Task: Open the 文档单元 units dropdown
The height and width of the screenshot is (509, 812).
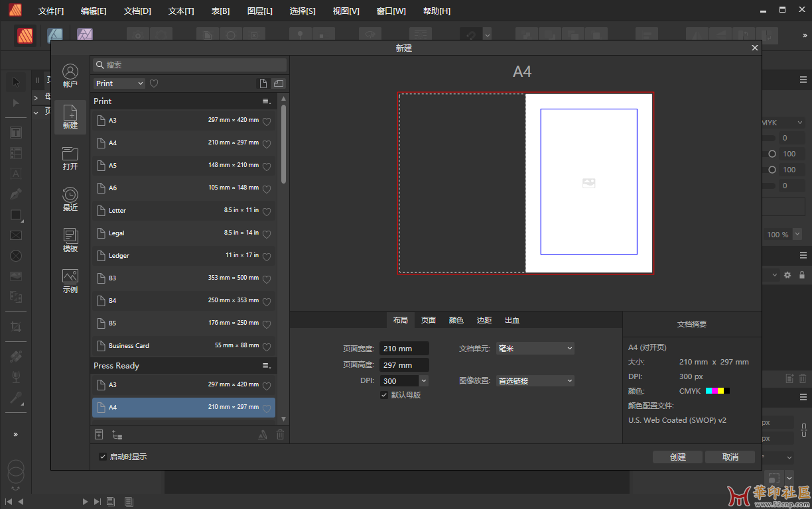Action: [x=535, y=348]
